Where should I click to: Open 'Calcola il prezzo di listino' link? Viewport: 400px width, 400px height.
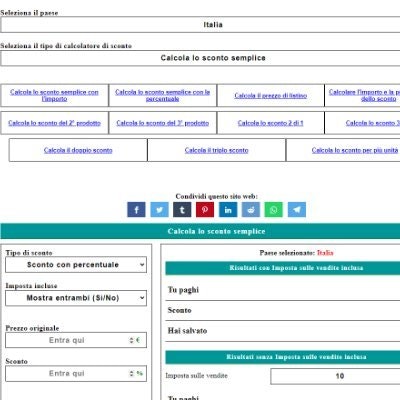tap(271, 96)
